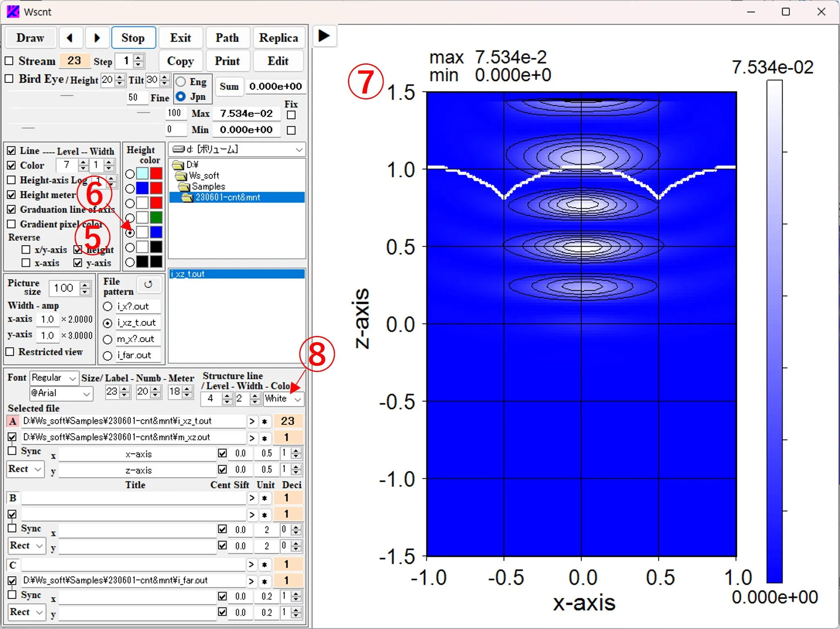Image resolution: width=840 pixels, height=629 pixels.
Task: Click the Copy button
Action: click(180, 61)
